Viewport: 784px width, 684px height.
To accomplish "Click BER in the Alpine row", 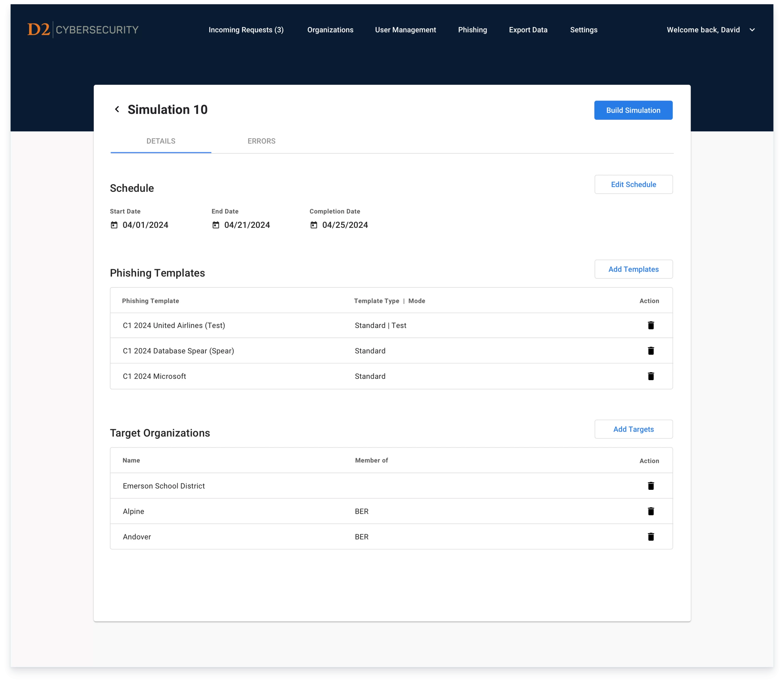I will [x=361, y=512].
